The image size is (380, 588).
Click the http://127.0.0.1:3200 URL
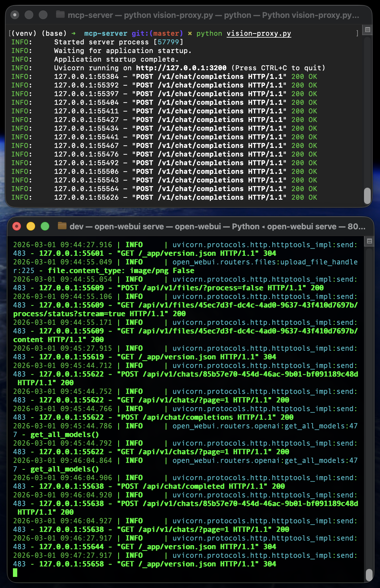tap(181, 68)
